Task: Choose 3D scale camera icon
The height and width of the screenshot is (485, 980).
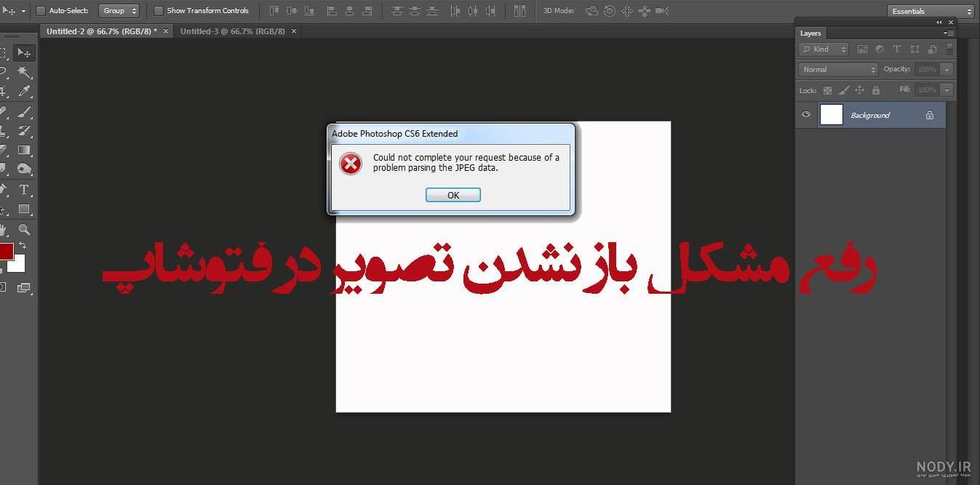Action: click(x=661, y=11)
